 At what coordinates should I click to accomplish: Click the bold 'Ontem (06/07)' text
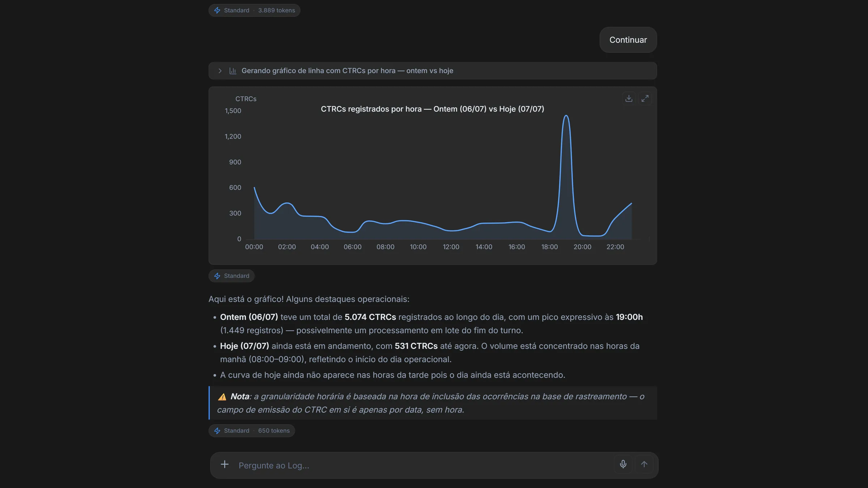coord(249,317)
